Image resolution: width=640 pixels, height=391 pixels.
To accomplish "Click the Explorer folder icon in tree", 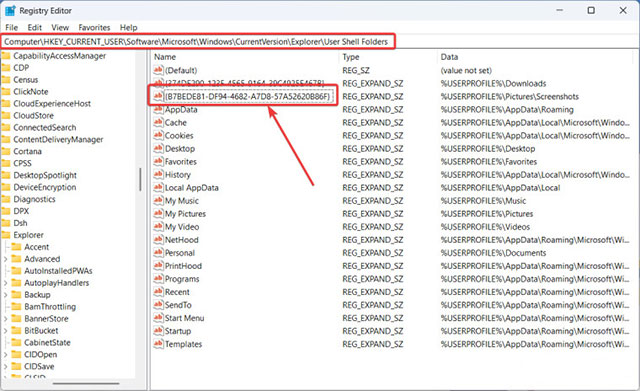I will coord(6,235).
